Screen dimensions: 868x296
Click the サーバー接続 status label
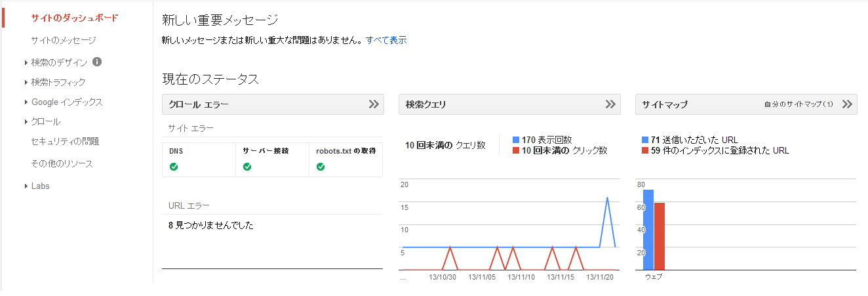(266, 151)
